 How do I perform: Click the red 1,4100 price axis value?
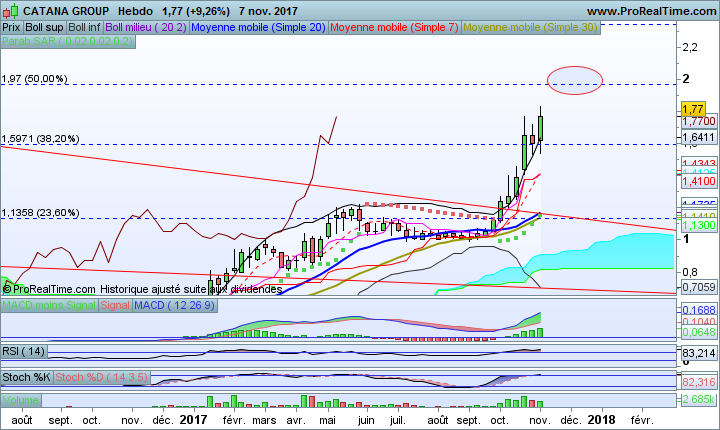coord(698,181)
